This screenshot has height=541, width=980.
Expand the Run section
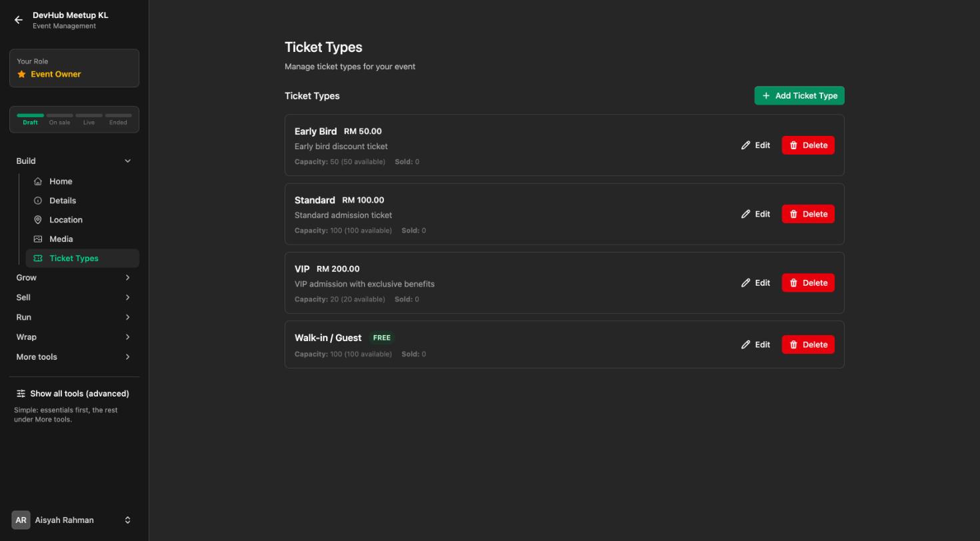point(74,317)
